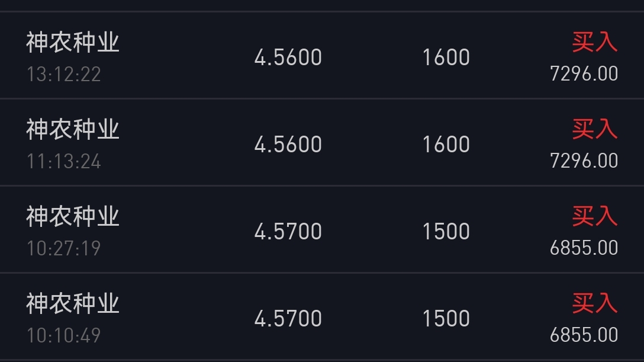The image size is (644, 362).
Task: Click amount 6855.00 in 10:27:19 row
Action: pos(584,248)
